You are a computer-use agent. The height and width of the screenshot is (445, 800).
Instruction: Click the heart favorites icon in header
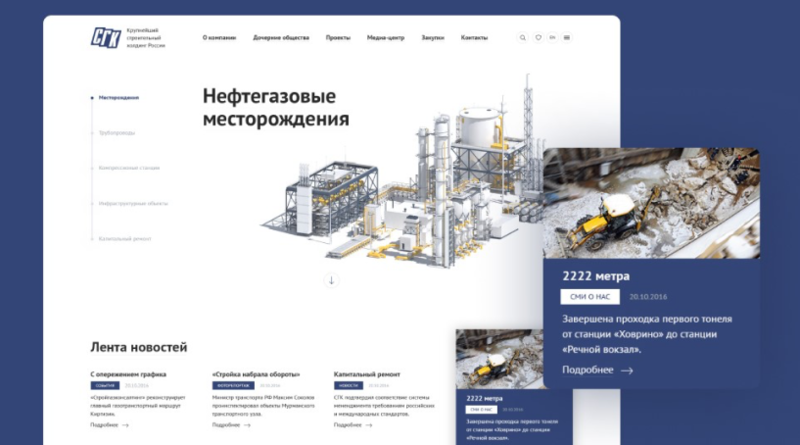point(538,38)
